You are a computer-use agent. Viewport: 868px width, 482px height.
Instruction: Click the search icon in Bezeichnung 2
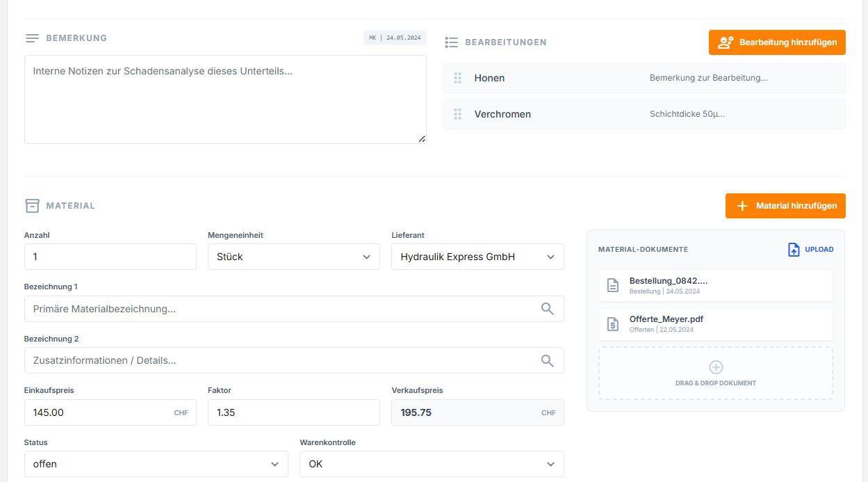click(548, 360)
